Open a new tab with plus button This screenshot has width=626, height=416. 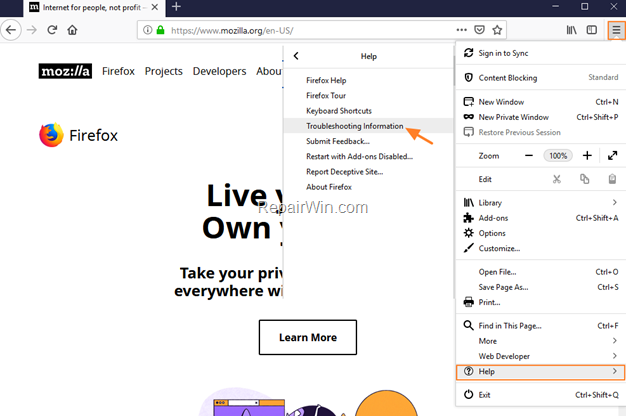click(x=176, y=7)
